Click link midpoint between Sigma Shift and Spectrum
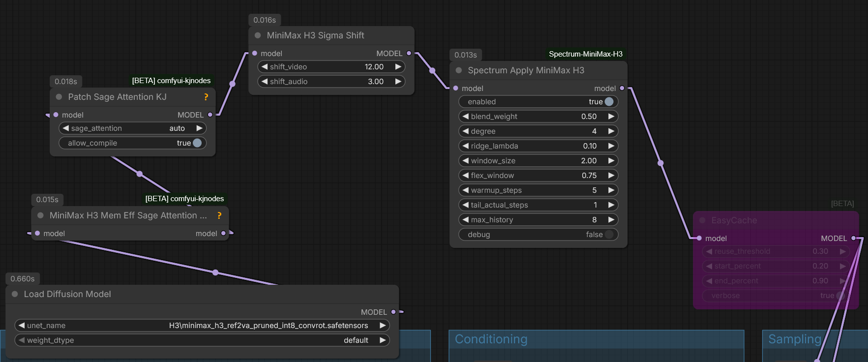868x362 pixels. [432, 71]
